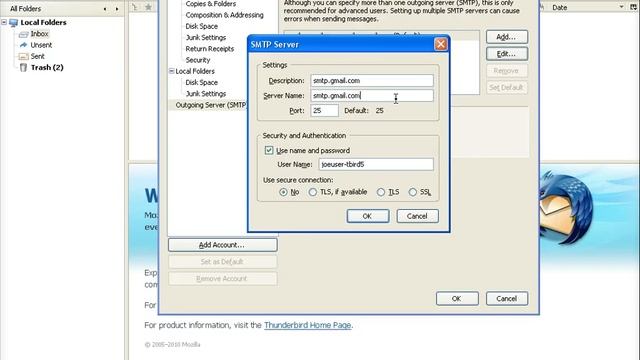Image resolution: width=640 pixels, height=360 pixels.
Task: Click next folder view arrow
Action: click(117, 9)
